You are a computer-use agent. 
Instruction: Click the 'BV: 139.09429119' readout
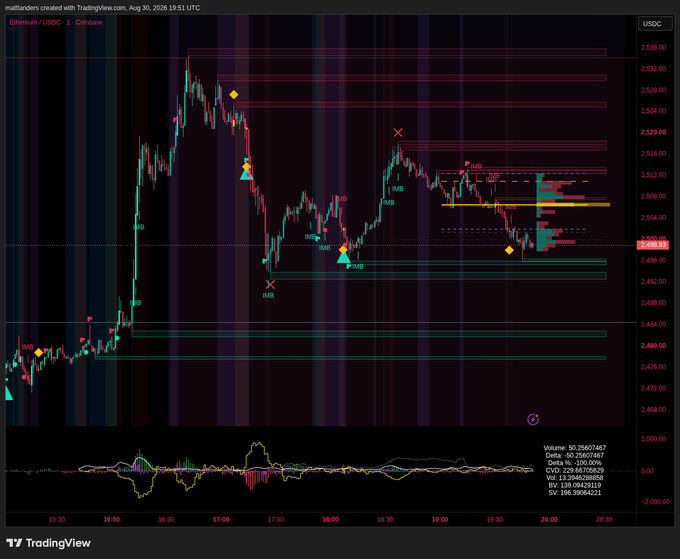(x=575, y=485)
